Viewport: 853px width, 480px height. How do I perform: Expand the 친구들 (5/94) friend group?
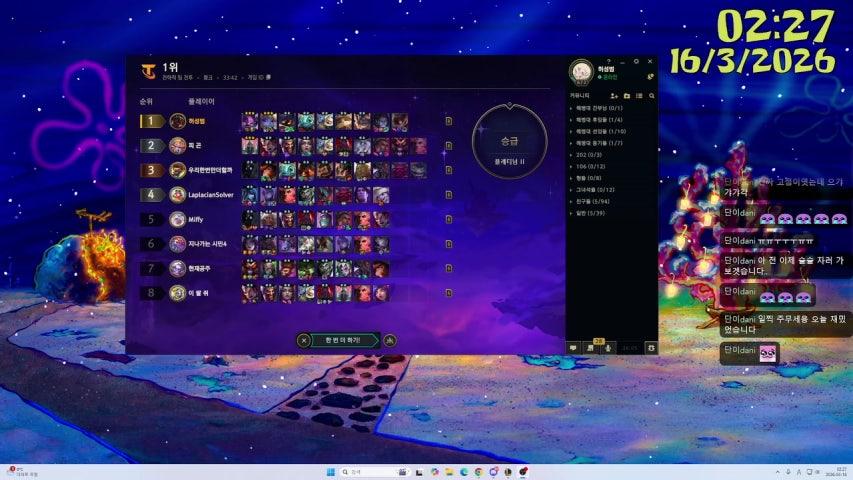point(595,202)
